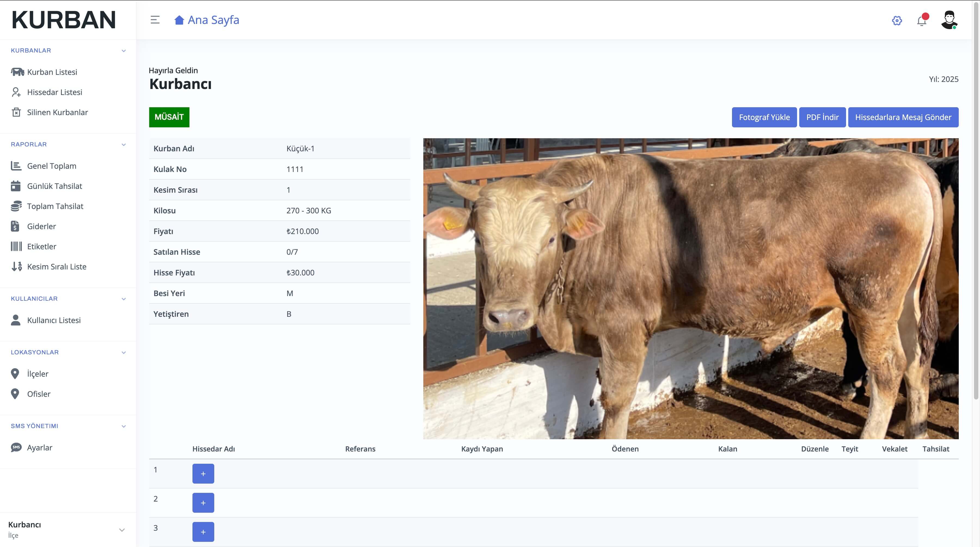Click the hamburger menu toggle icon

155,20
